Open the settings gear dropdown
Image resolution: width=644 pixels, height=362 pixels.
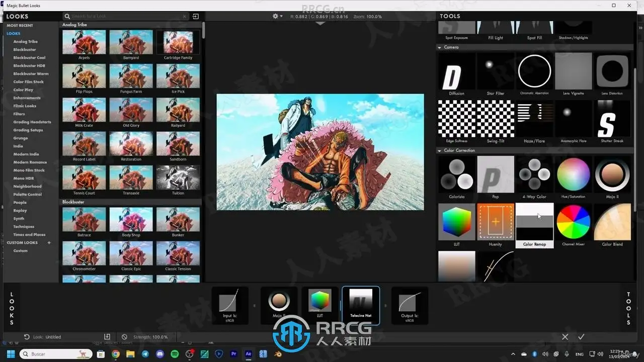pyautogui.click(x=277, y=17)
